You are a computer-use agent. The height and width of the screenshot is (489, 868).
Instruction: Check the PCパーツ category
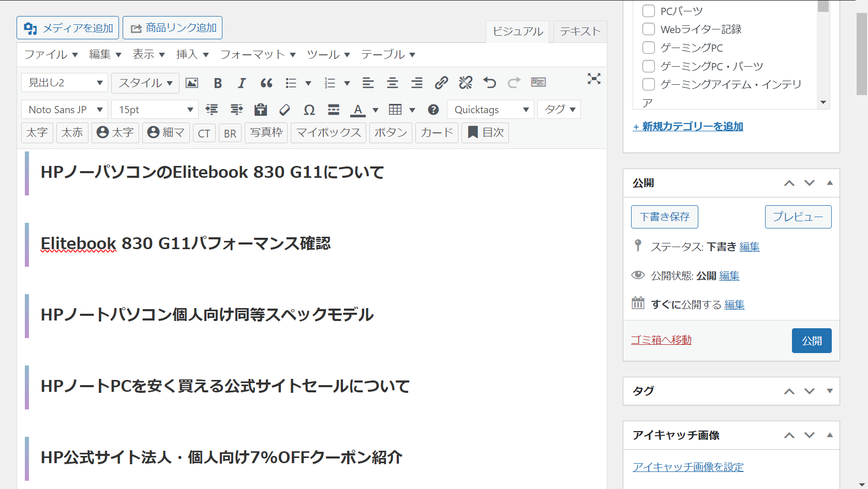pos(648,11)
